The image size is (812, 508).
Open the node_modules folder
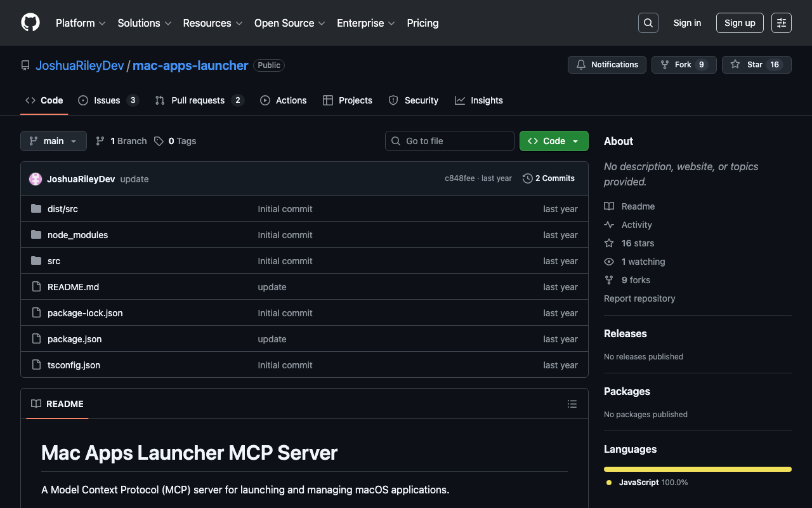coord(77,235)
